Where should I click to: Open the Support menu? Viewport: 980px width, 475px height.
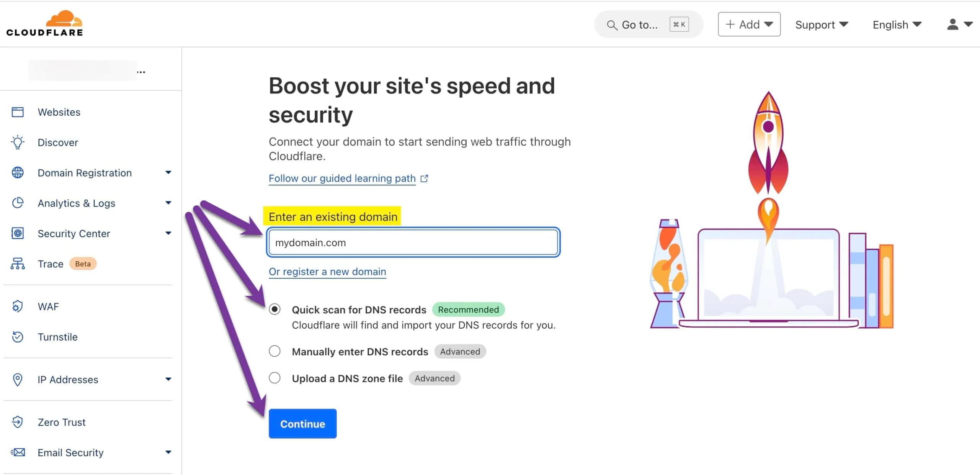(822, 25)
